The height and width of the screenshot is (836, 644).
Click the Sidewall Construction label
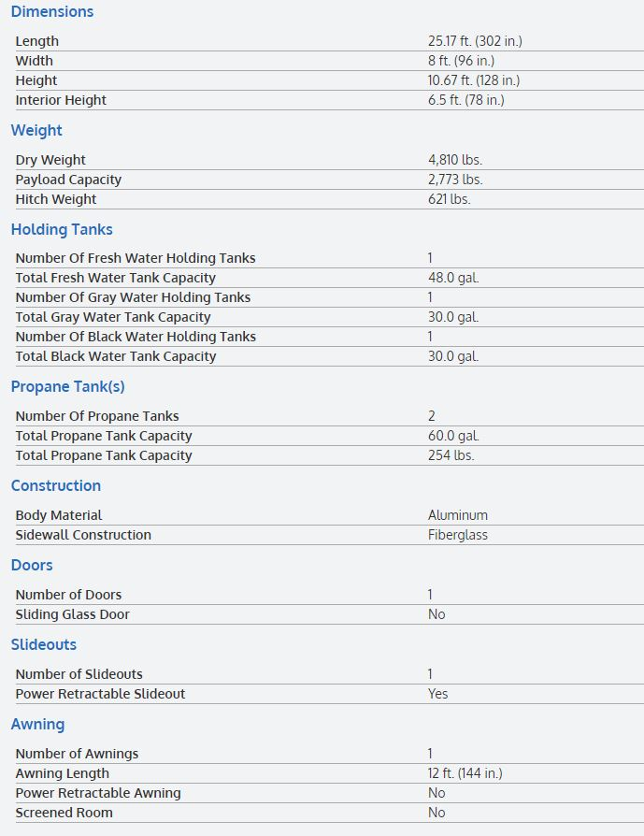83,535
